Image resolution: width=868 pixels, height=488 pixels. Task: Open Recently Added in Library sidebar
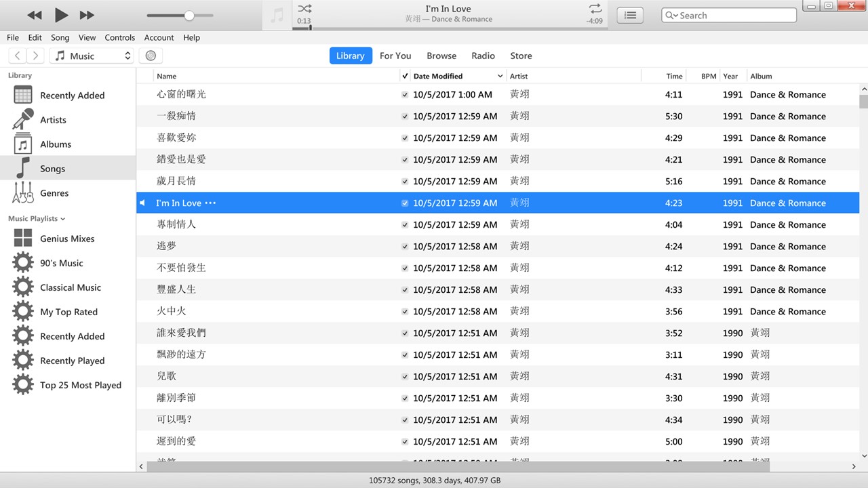68,96
